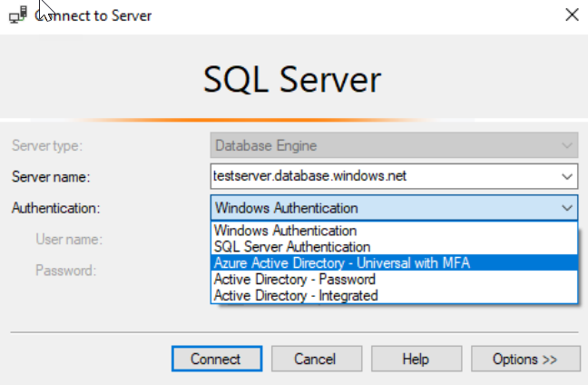Click the 'Server name:' label
Image resolution: width=588 pixels, height=385 pixels.
point(51,177)
